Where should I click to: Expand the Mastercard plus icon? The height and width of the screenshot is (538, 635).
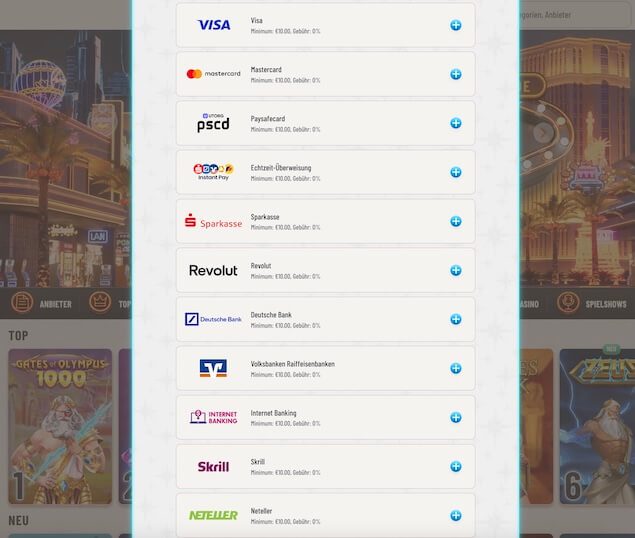click(456, 74)
